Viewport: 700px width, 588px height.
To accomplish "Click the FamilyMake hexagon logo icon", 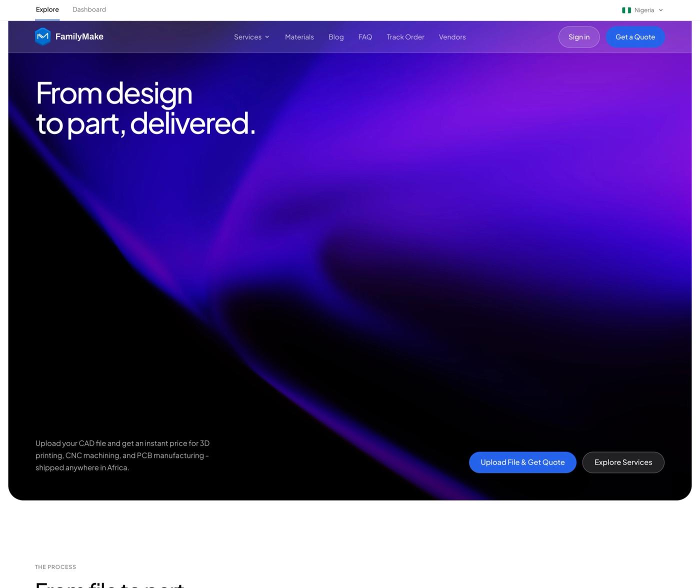I will pos(43,36).
